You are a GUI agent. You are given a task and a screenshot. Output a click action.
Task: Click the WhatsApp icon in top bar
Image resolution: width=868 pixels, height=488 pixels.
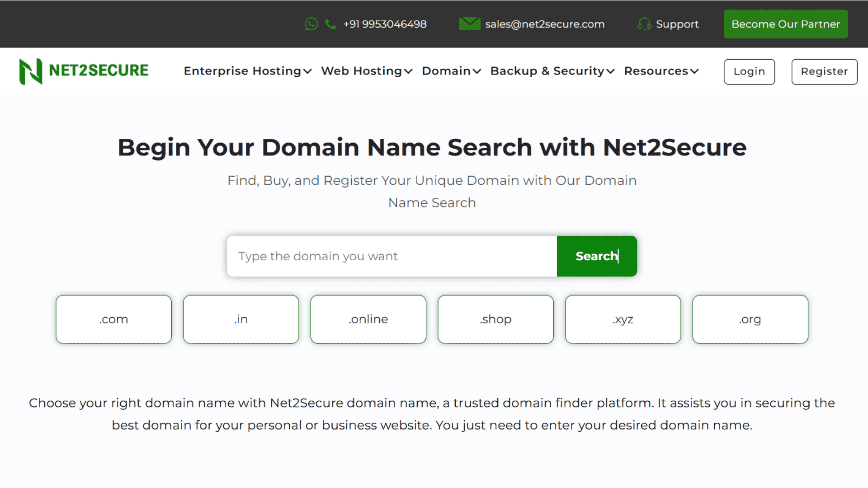311,24
